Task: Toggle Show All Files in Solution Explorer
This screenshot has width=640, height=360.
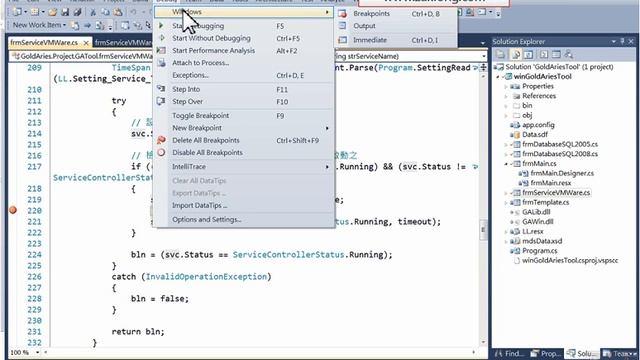Action: coord(516,54)
